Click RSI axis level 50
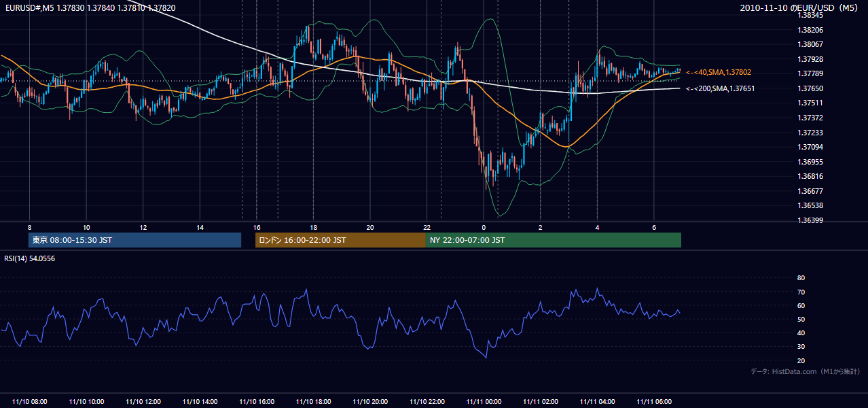The image size is (868, 408). point(801,319)
